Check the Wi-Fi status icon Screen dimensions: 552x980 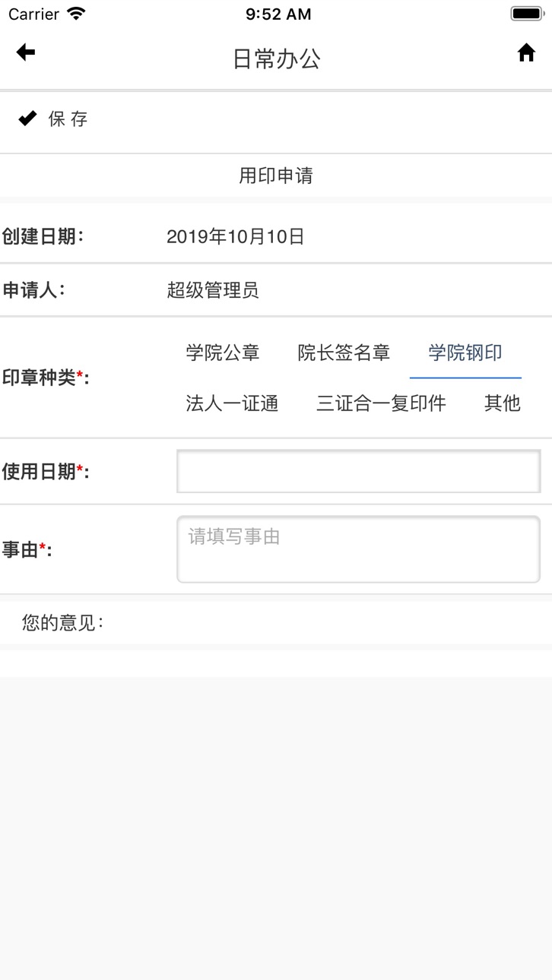(x=76, y=14)
